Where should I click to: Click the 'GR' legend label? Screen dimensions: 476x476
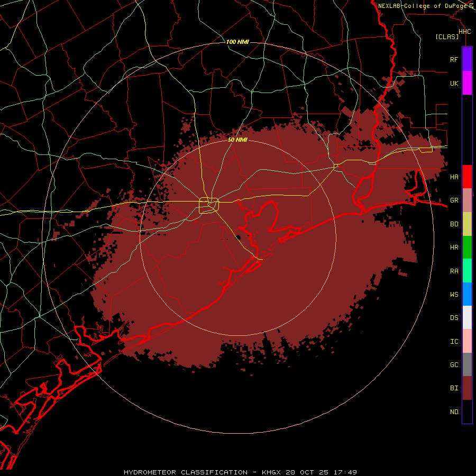click(454, 200)
